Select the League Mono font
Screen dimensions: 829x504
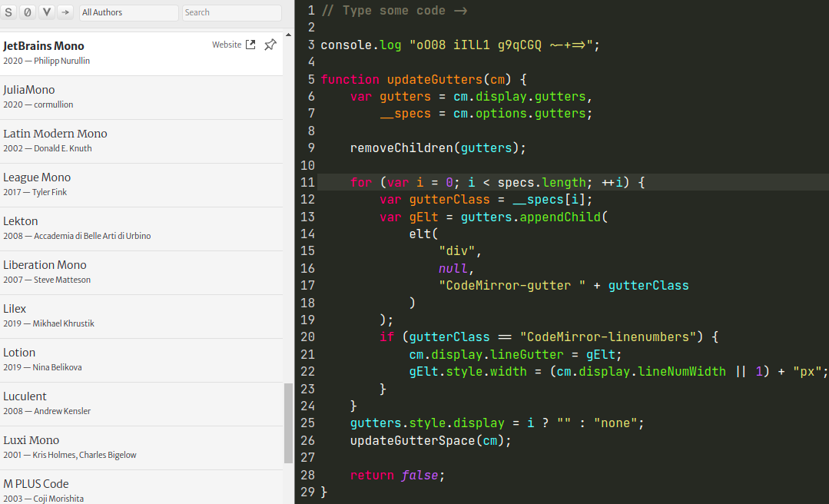point(141,185)
